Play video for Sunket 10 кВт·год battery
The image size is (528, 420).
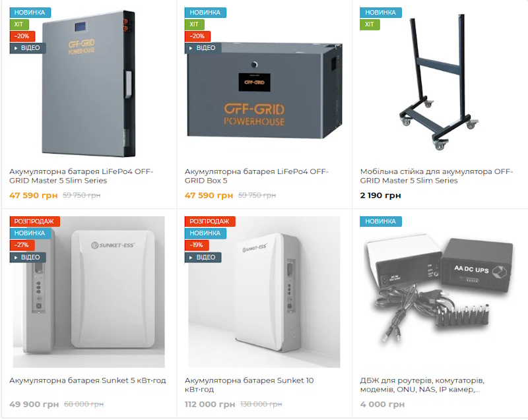(203, 257)
